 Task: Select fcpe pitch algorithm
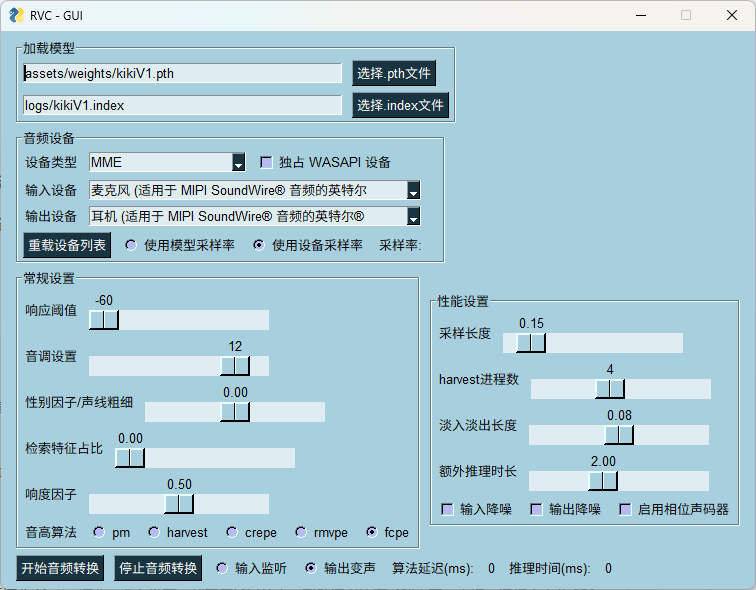point(372,532)
